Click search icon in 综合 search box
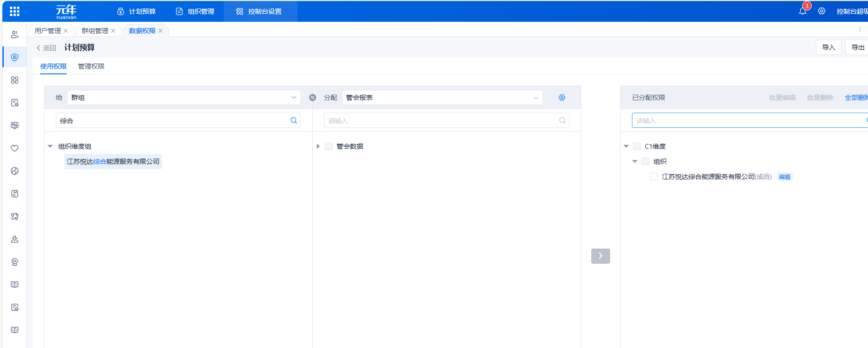868x348 pixels. coord(294,121)
